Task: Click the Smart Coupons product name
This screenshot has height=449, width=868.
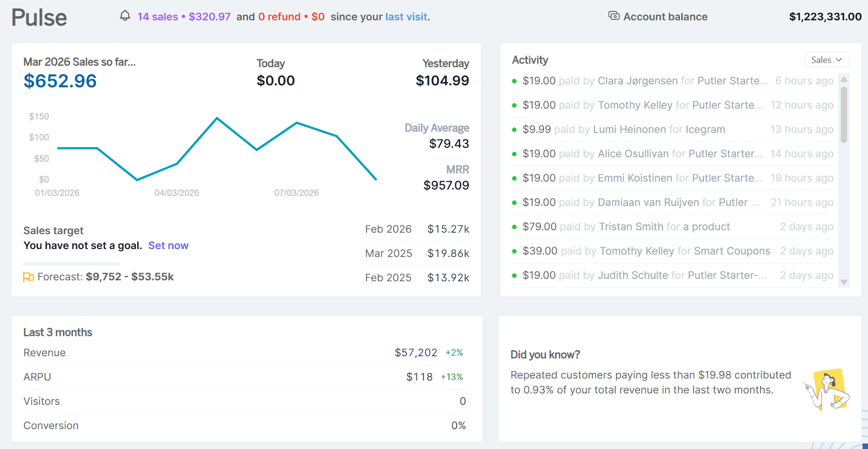Action: 732,251
